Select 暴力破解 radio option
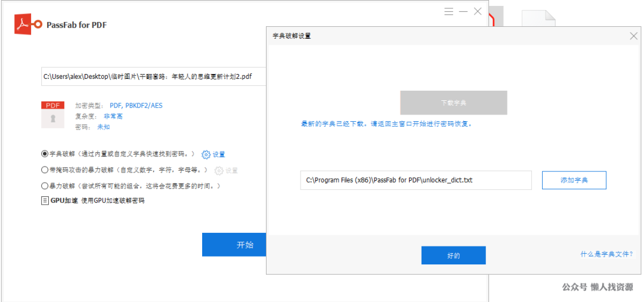Viewport: 644px width, 302px height. tap(45, 186)
